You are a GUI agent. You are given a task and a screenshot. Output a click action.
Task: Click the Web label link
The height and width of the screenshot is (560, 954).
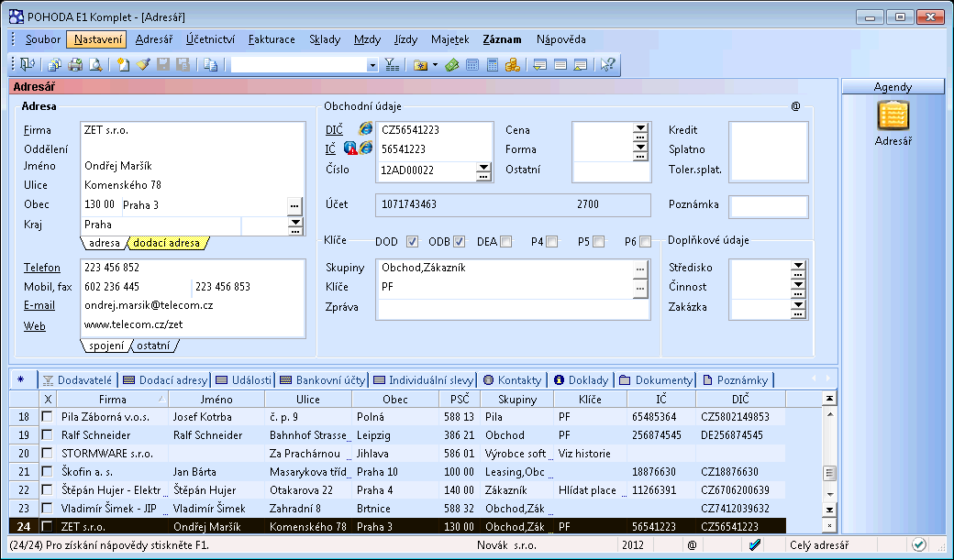[x=35, y=326]
